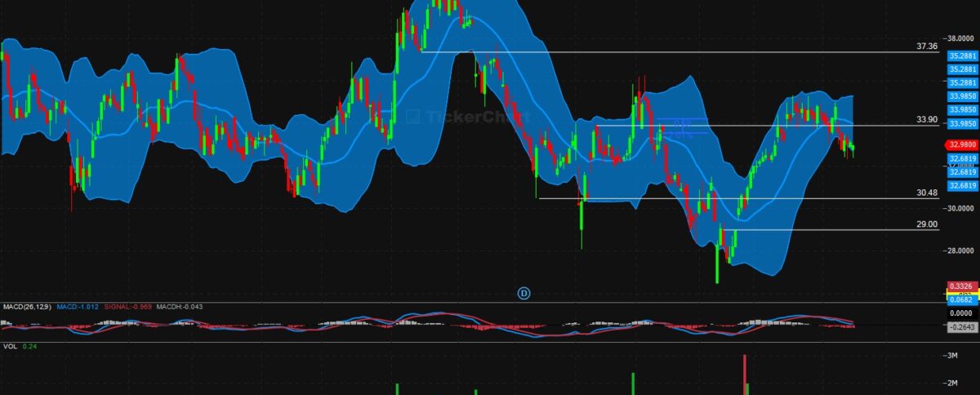
Task: Click the red SIGNAL value label
Action: pyautogui.click(x=127, y=307)
